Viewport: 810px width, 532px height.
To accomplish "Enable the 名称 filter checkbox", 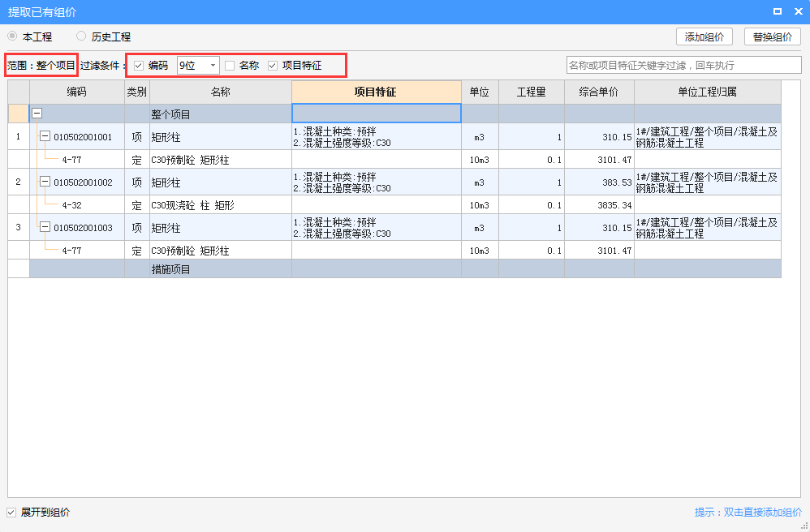I will (230, 65).
